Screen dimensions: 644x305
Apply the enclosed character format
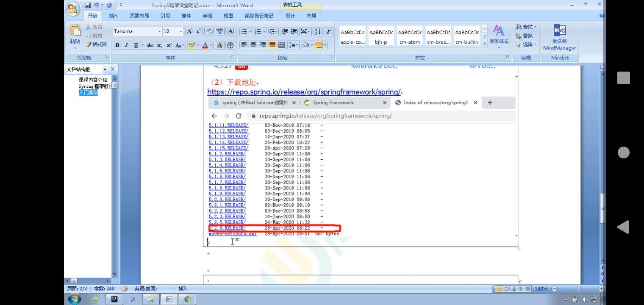point(230,45)
